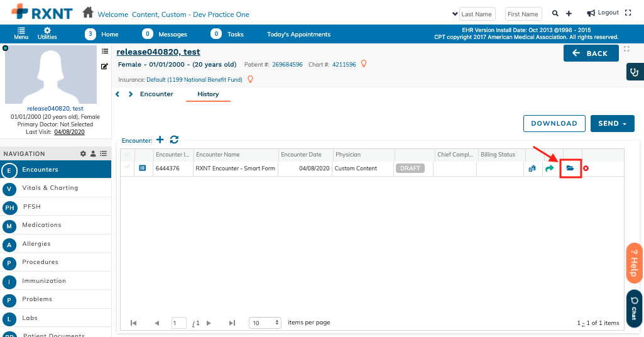
Task: Refresh the encounter list
Action: coord(174,140)
